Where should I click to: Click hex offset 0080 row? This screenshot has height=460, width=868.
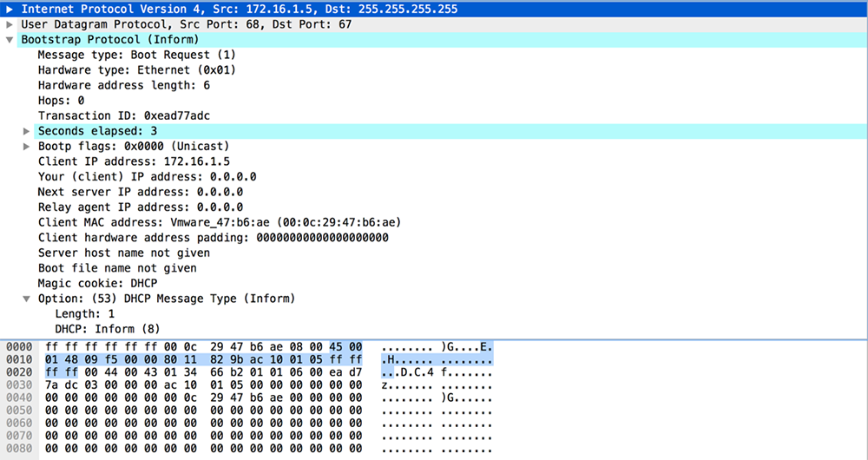(19, 449)
